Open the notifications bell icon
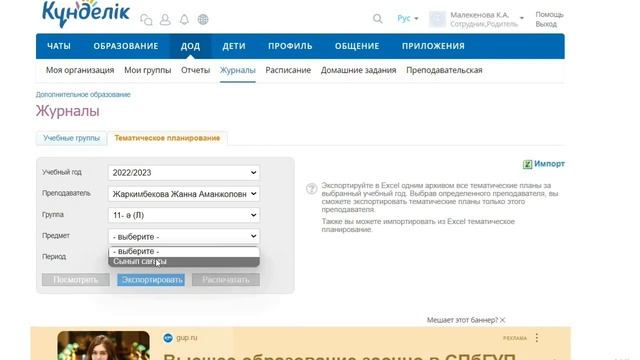 [x=184, y=19]
